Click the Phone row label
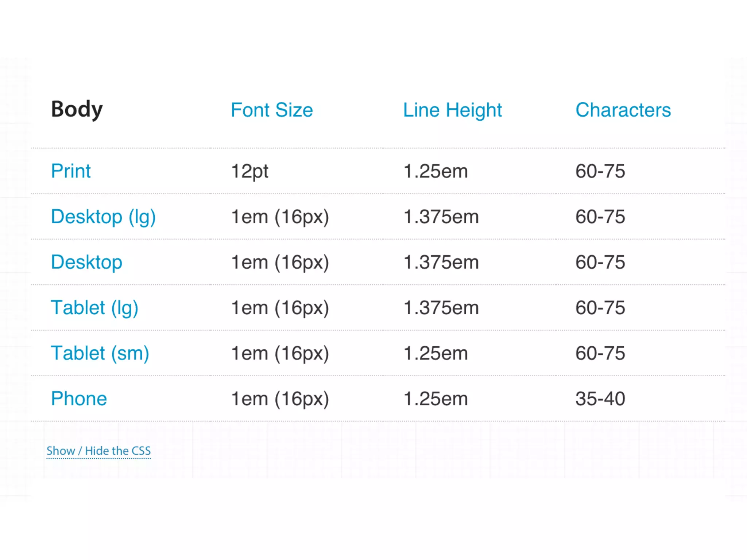This screenshot has width=747, height=560. 79,398
